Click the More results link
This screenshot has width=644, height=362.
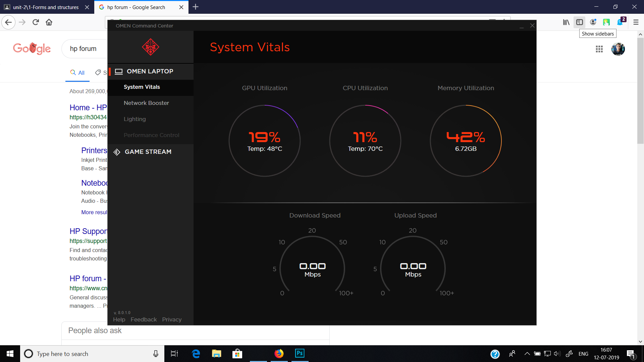[94, 213]
